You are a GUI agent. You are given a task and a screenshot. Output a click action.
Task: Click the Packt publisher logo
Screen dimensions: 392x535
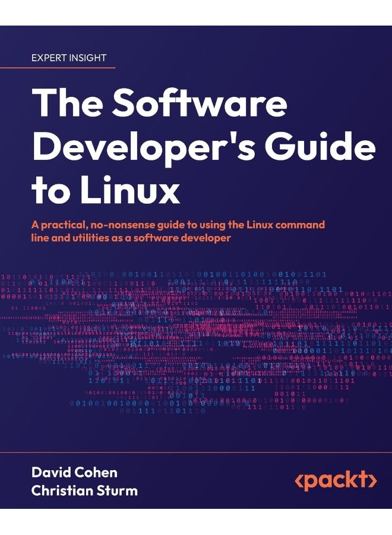pos(336,481)
